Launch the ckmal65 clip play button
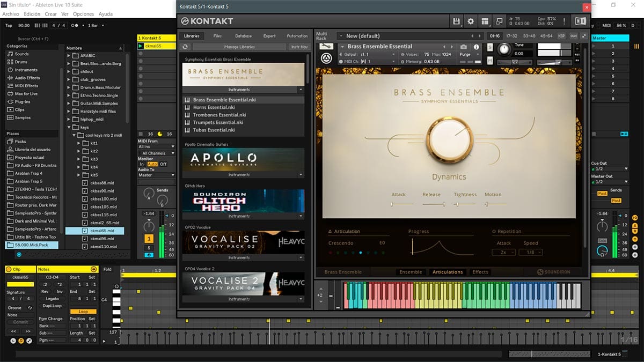Viewport: 644px width, 362px height. point(141,46)
